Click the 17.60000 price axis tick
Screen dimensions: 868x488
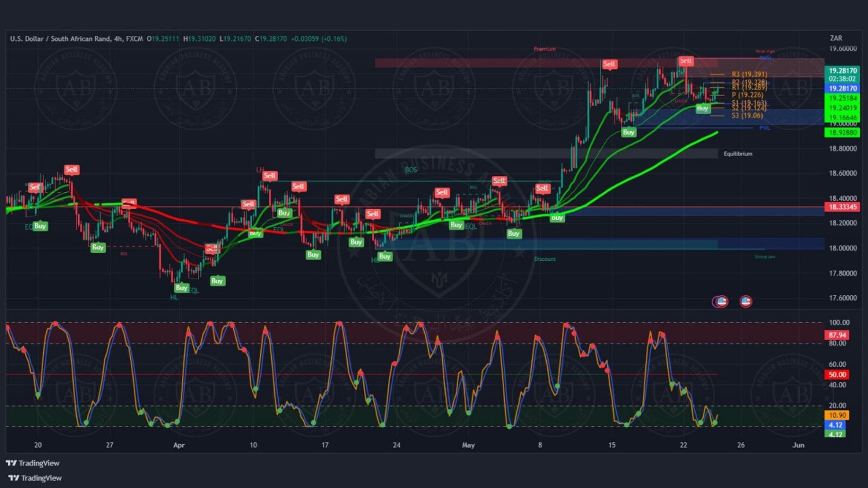(843, 298)
